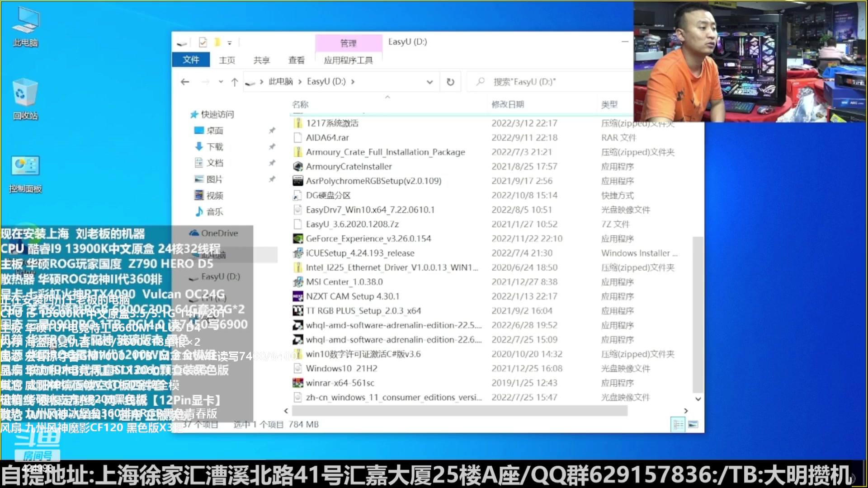Click the search EasyU (D:) field
The image size is (868, 488).
549,82
